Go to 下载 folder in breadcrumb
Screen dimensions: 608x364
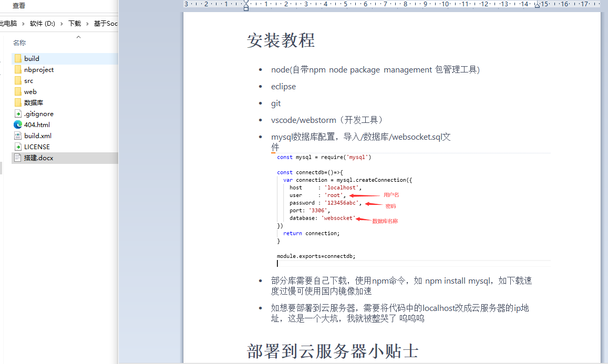pos(75,24)
